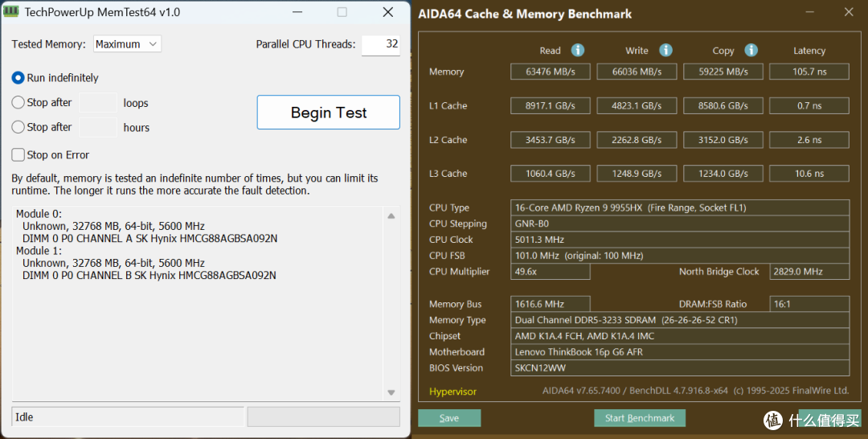Click CPU Stepping GNR-B0 value
The height and width of the screenshot is (439, 868).
680,224
